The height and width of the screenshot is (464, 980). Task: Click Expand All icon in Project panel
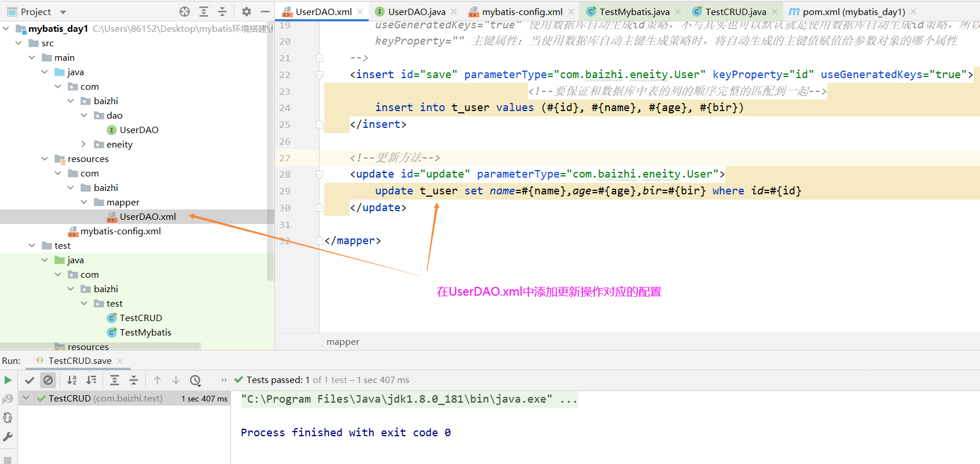[204, 12]
